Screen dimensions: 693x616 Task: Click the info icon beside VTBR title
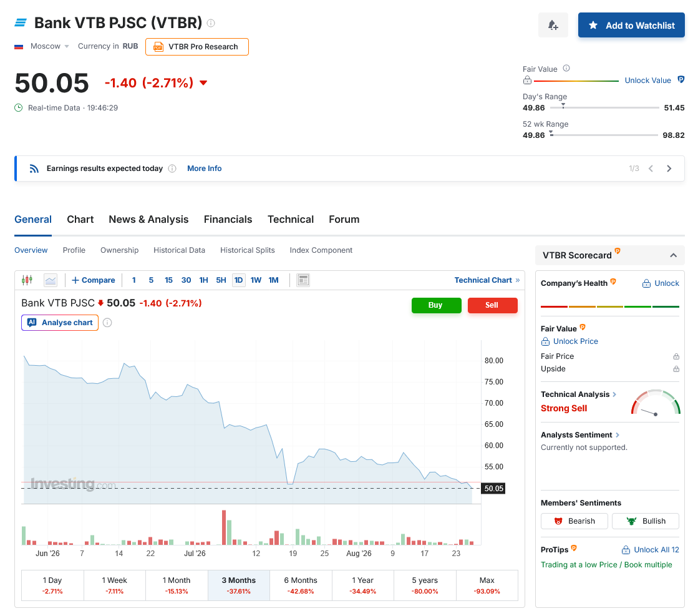click(x=211, y=23)
